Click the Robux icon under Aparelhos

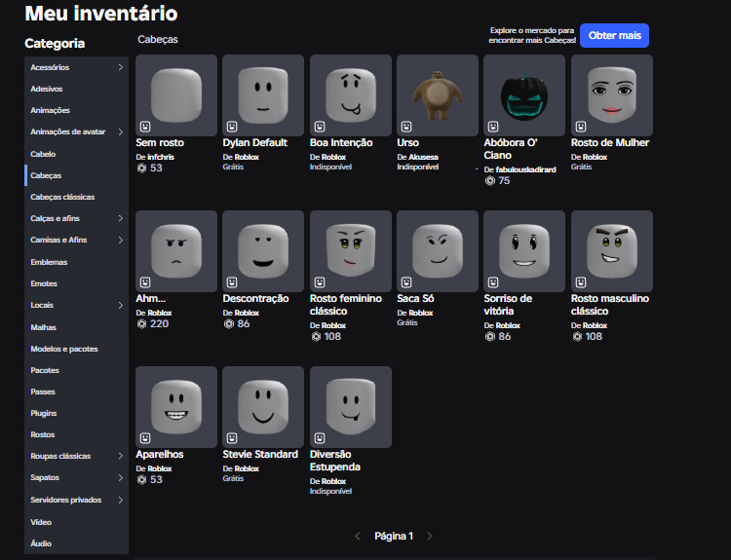pos(142,480)
